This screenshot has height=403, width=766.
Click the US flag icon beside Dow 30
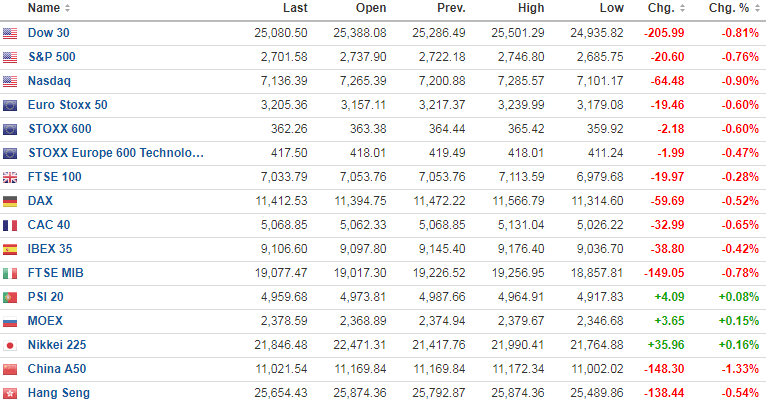(10, 33)
